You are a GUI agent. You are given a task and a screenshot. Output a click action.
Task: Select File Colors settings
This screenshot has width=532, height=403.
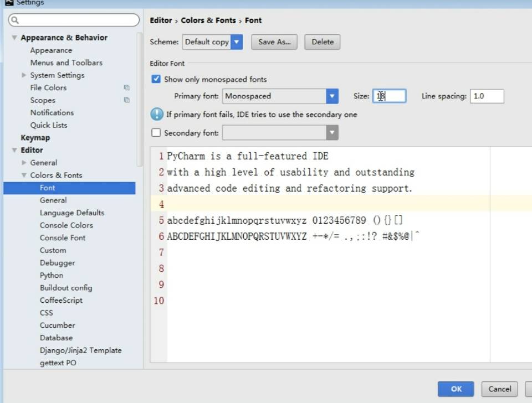point(48,87)
